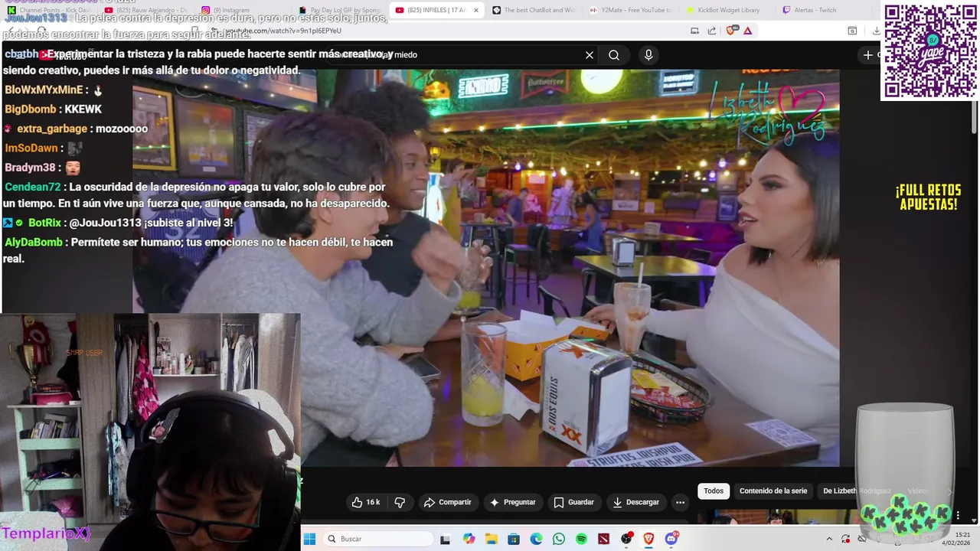This screenshot has width=980, height=551.
Task: Open OBS Studio from taskbar
Action: 627,539
